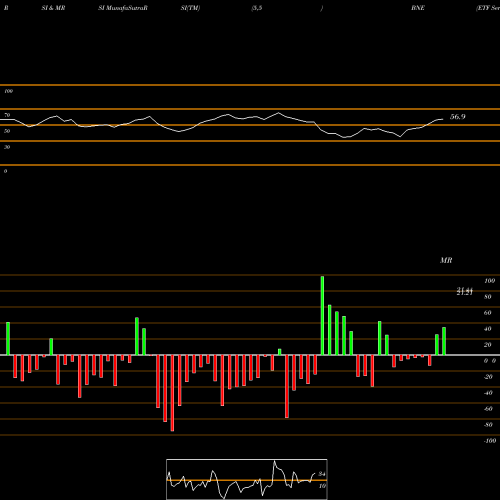Image resolution: width=500 pixels, height=500 pixels.
Task: Click the -80 label on MR axis
Action: click(x=488, y=425)
